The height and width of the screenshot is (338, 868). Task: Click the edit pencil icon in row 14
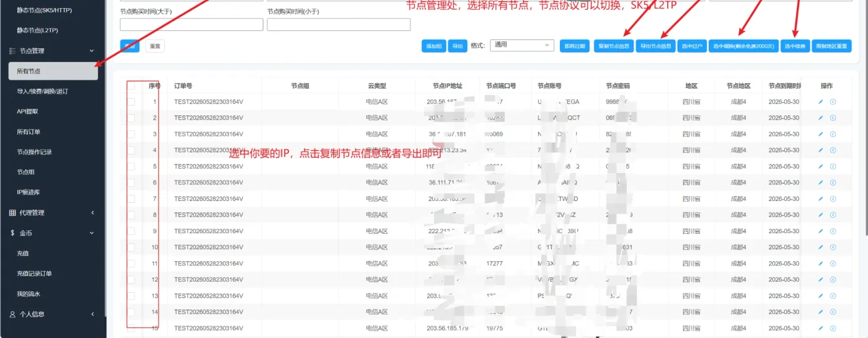(x=821, y=312)
